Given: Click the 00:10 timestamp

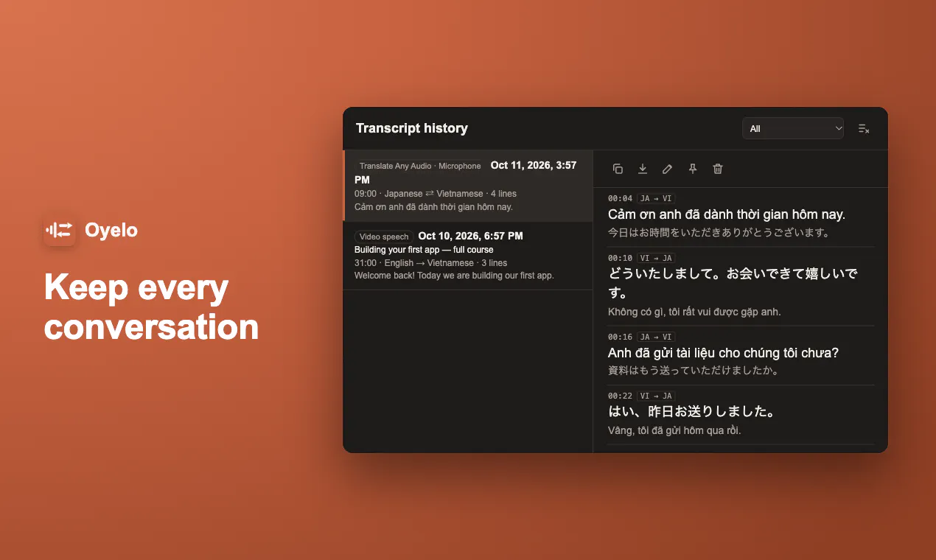Looking at the screenshot, I should [x=620, y=258].
